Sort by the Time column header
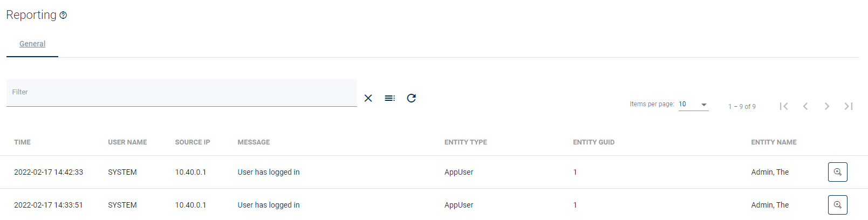The height and width of the screenshot is (220, 868). point(22,142)
